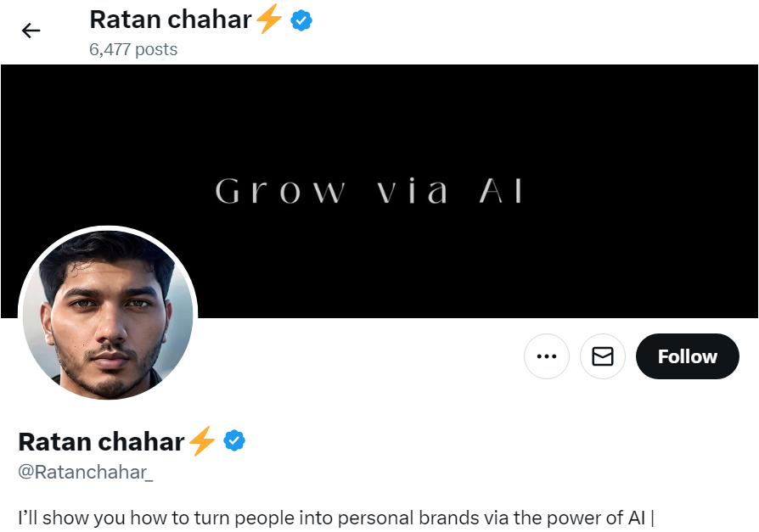The height and width of the screenshot is (532, 759).
Task: Click the word 'via' in the banner
Action: point(413,192)
